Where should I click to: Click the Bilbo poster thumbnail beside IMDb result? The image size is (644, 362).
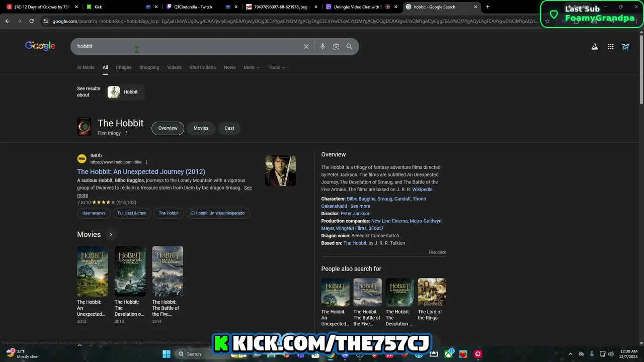(280, 170)
